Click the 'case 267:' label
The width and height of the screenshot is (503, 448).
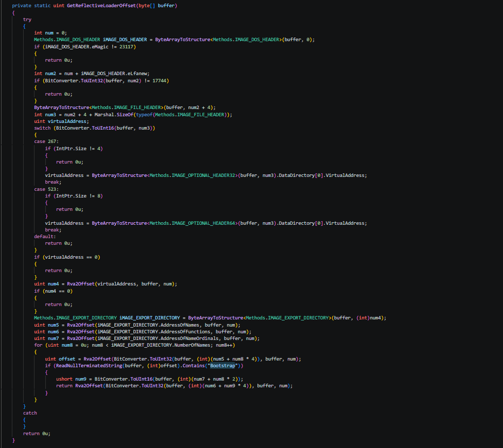pyautogui.click(x=46, y=141)
